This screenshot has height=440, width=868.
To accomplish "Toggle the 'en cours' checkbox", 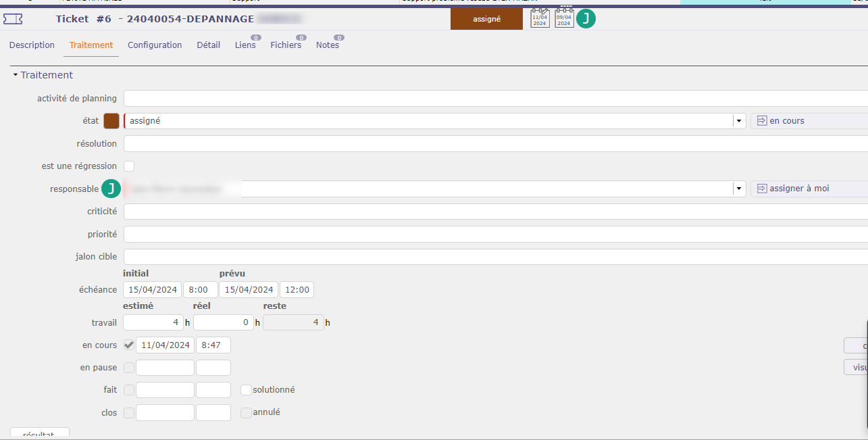I will 129,345.
